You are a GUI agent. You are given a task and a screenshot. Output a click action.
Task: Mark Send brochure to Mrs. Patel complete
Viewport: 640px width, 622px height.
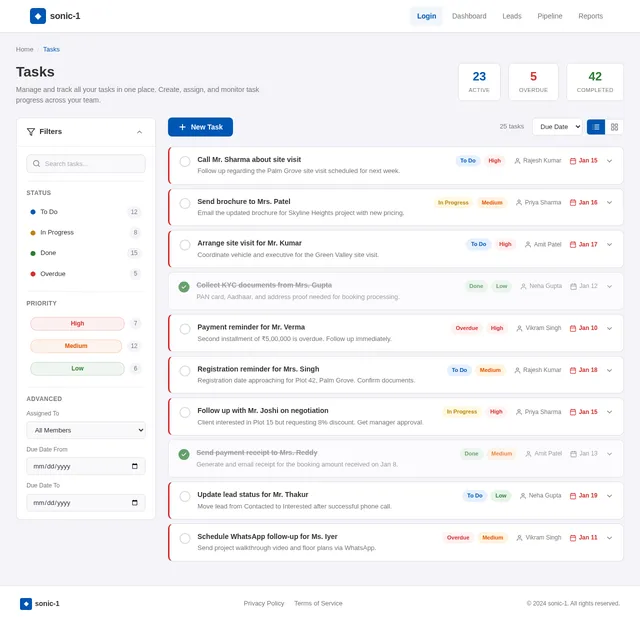pyautogui.click(x=185, y=203)
